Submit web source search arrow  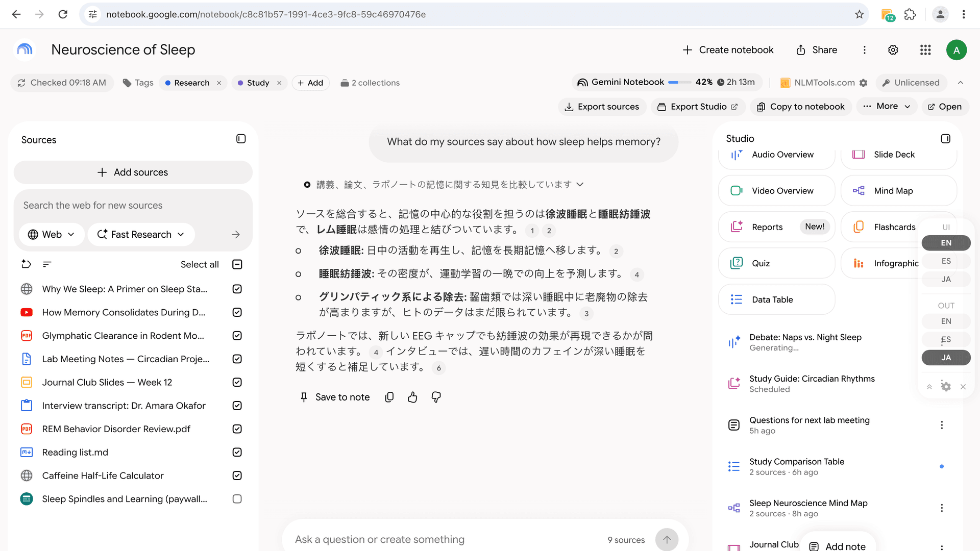[235, 235]
